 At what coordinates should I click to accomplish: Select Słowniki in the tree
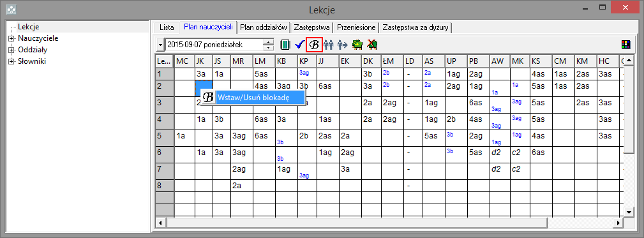point(32,61)
